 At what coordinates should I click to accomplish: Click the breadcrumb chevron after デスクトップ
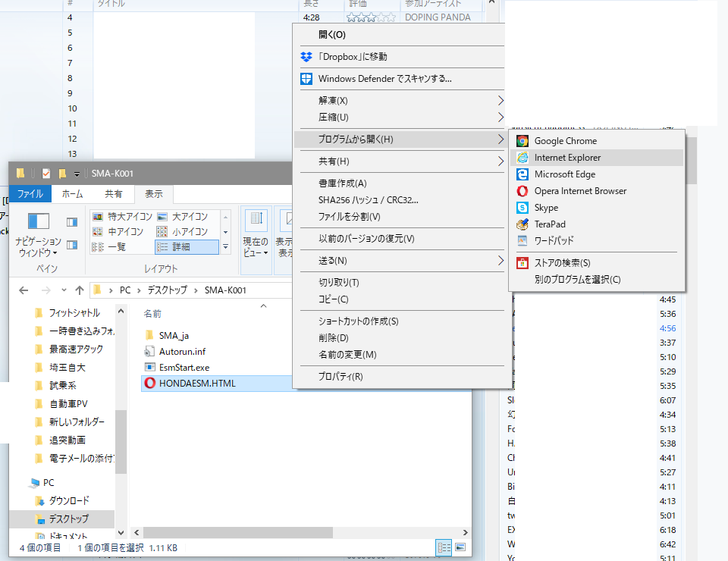pyautogui.click(x=196, y=290)
